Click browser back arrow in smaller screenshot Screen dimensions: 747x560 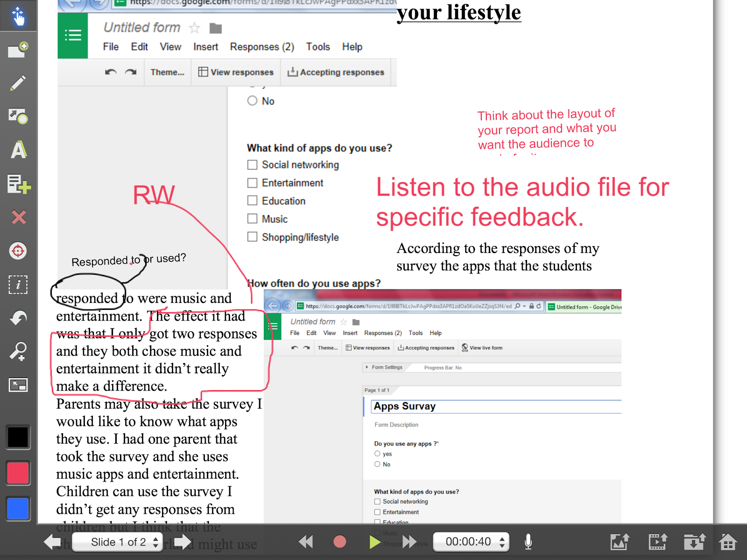[273, 306]
